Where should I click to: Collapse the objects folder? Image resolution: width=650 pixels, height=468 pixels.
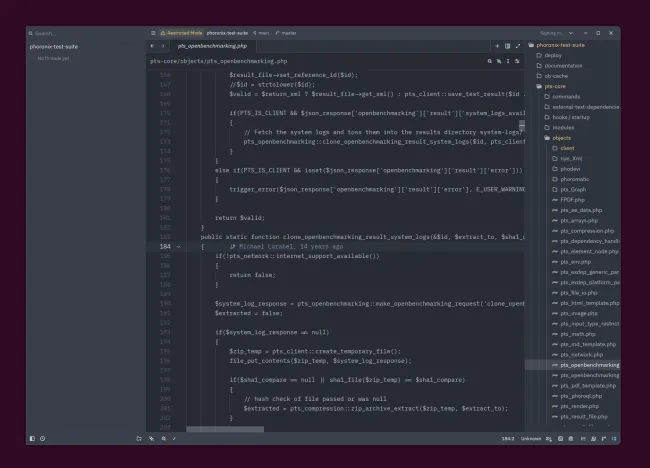click(x=558, y=138)
